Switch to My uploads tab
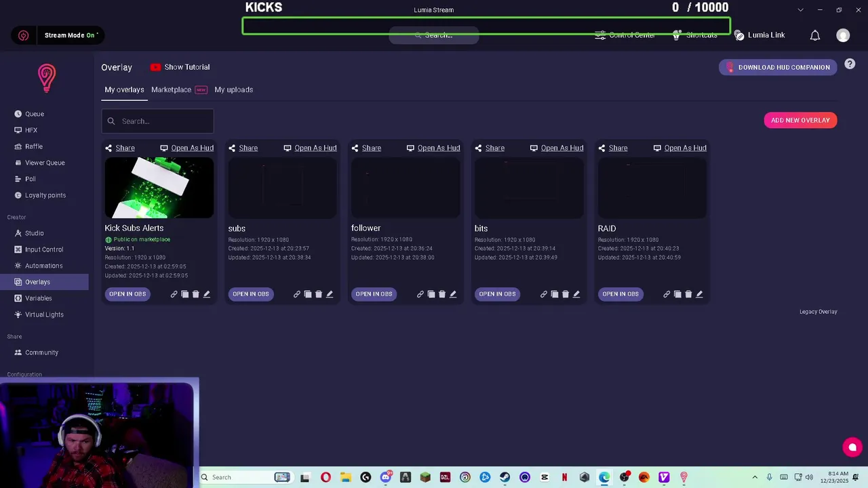This screenshot has height=488, width=868. [x=234, y=89]
